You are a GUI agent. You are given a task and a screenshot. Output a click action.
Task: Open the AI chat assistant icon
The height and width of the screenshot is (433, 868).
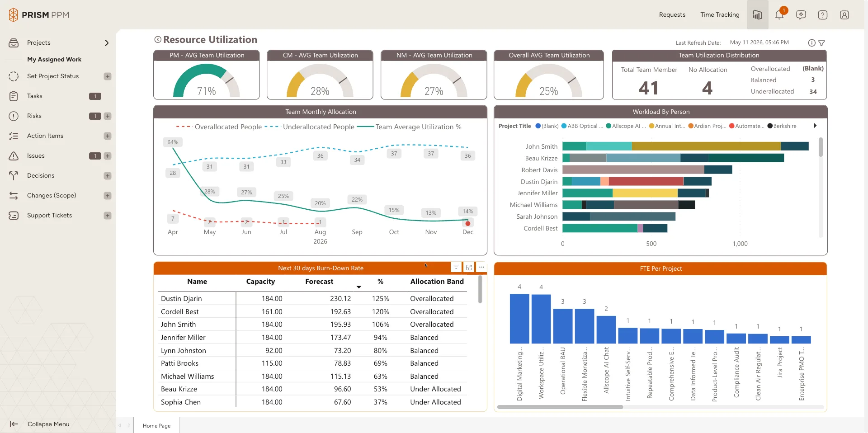point(801,15)
